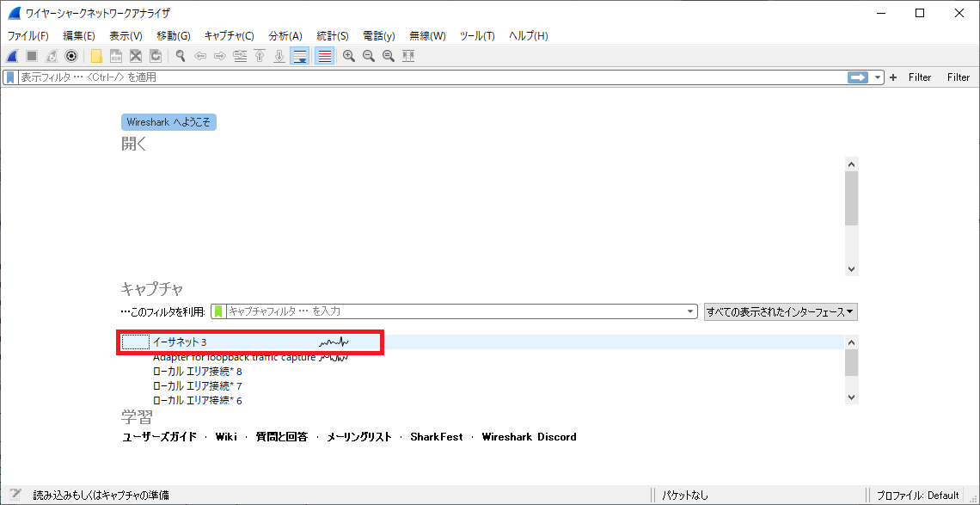Click the first Filter button
The image size is (980, 505).
pos(920,77)
